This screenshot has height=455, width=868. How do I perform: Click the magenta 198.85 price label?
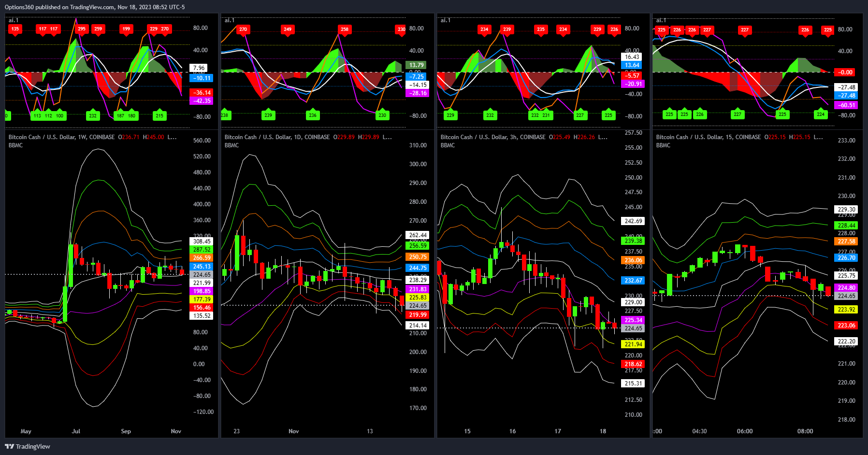(202, 291)
